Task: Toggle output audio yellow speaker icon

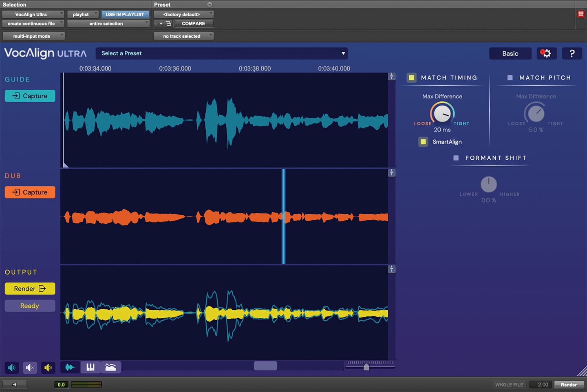Action: click(48, 368)
